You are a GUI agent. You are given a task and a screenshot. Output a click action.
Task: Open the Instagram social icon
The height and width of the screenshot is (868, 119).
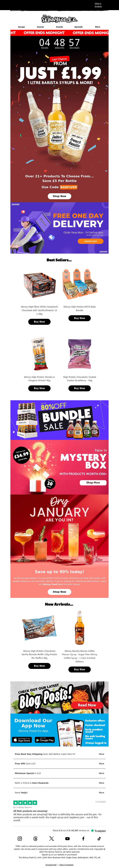coord(20,838)
